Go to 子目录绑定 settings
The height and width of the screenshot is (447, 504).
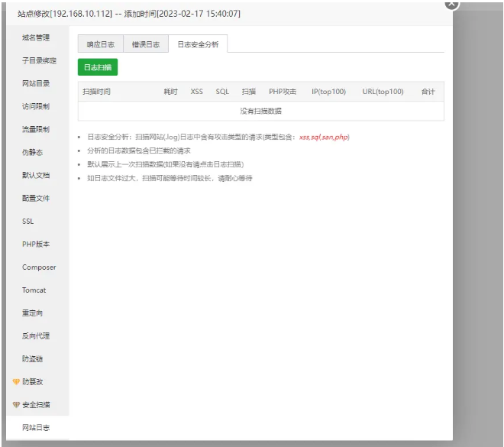coord(38,60)
